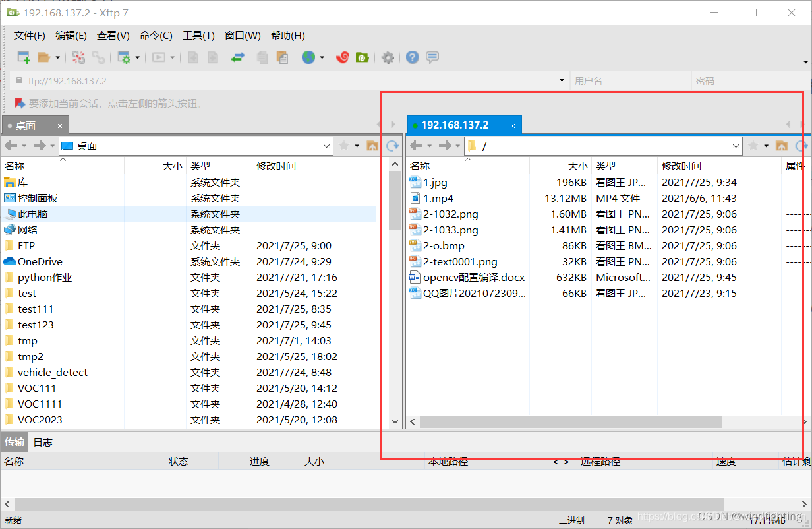This screenshot has height=529, width=812.
Task: Switch to the 传输 tab
Action: (x=14, y=442)
